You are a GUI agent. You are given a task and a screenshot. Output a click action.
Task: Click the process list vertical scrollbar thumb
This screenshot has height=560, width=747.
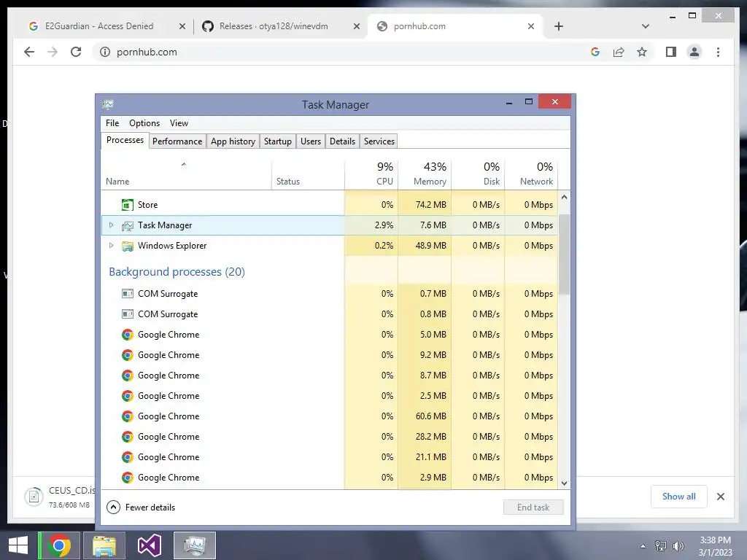click(x=564, y=254)
